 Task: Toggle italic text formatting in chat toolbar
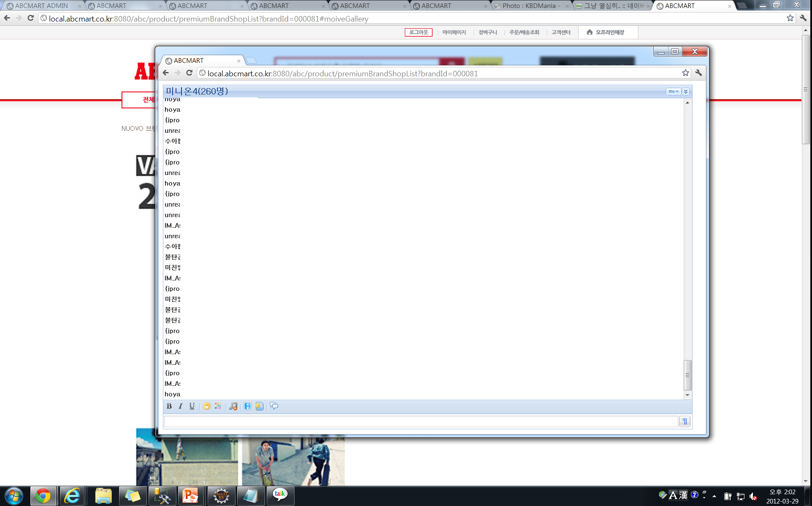[x=181, y=406]
